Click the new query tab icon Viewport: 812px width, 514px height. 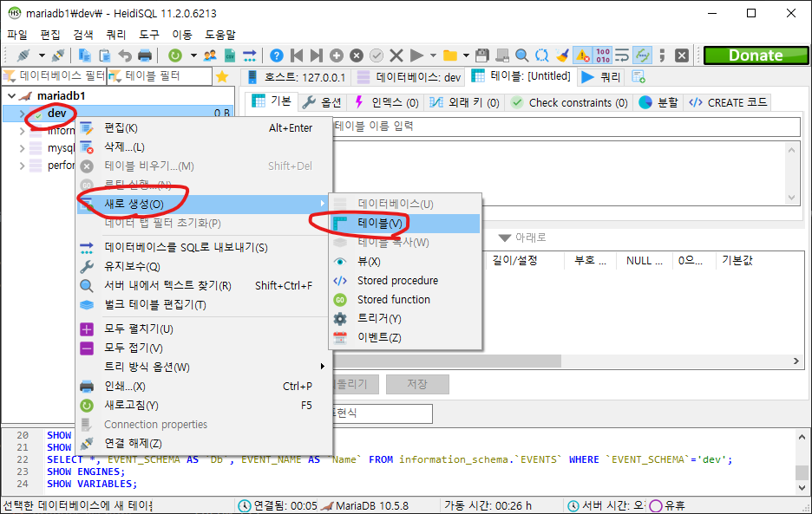click(x=638, y=76)
